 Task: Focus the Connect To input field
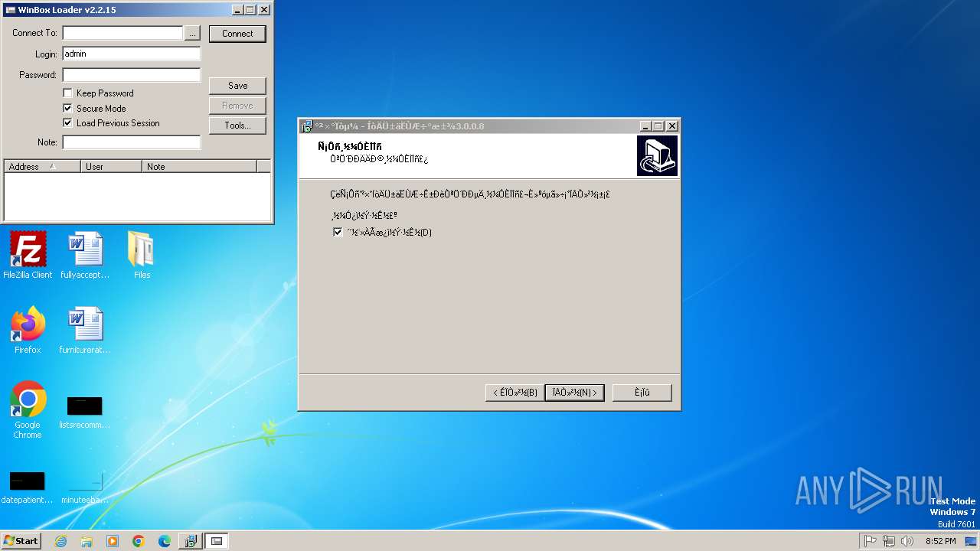click(122, 34)
